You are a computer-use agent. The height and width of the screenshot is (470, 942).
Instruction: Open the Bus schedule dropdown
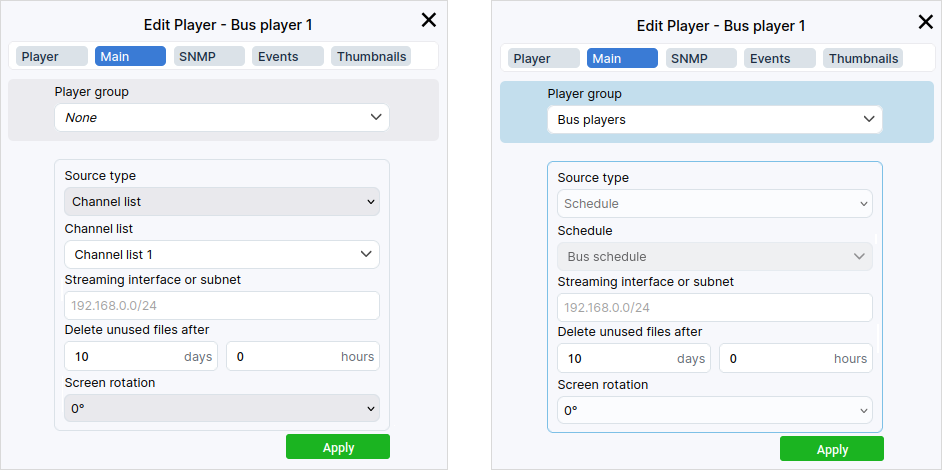click(714, 257)
